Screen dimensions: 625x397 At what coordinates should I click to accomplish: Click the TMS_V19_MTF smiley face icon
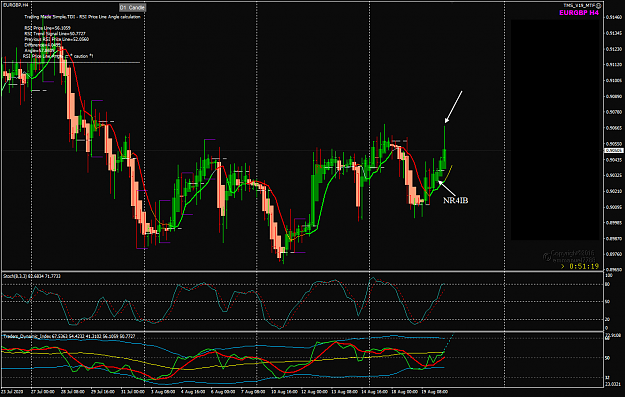[x=598, y=6]
